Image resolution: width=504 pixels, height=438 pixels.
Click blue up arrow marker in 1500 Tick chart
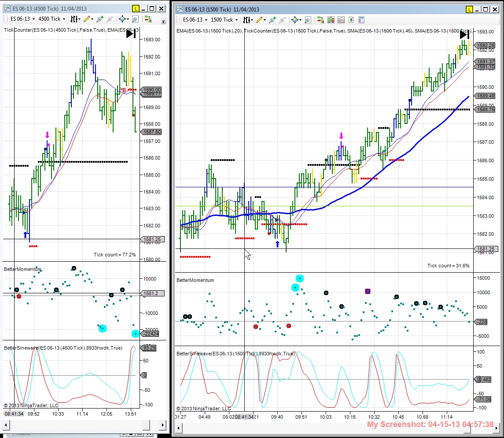coord(278,244)
